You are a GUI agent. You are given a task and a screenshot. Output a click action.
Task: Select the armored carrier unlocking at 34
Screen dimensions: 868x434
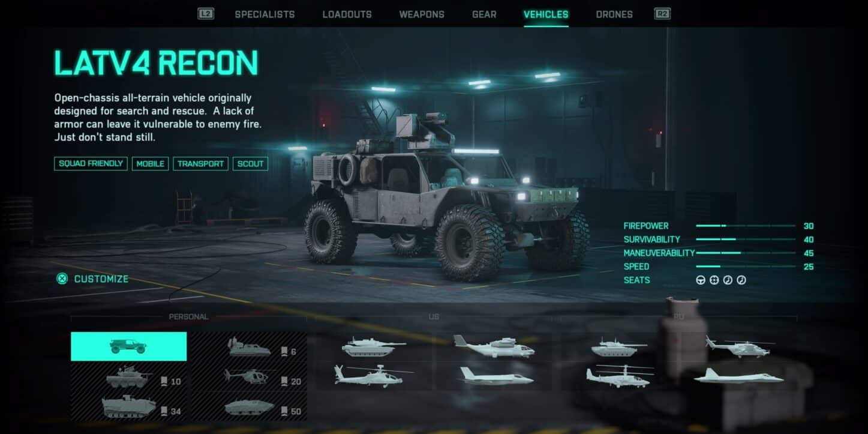coord(128,406)
